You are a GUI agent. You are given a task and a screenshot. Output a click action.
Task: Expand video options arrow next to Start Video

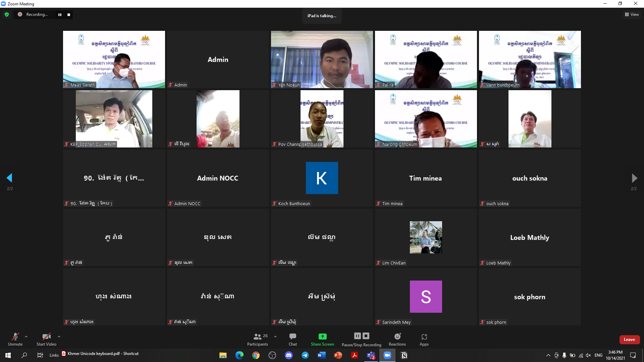[x=59, y=337]
